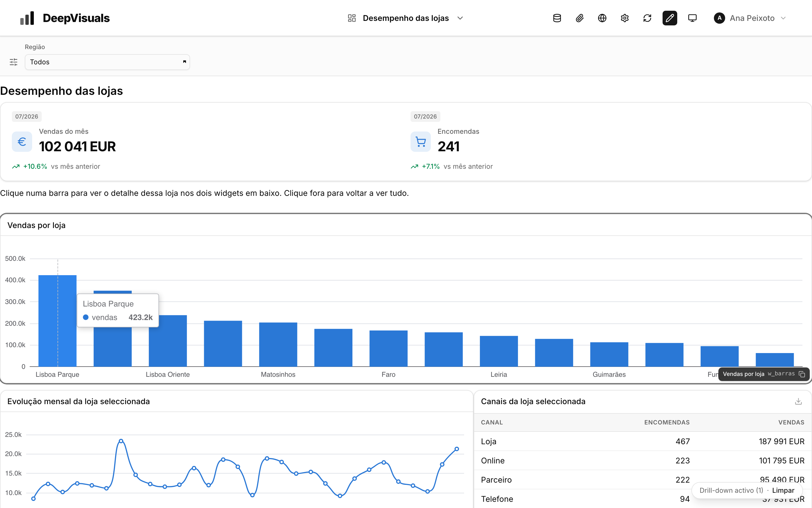This screenshot has width=812, height=508.
Task: Open the filter sliders icon
Action: click(14, 62)
